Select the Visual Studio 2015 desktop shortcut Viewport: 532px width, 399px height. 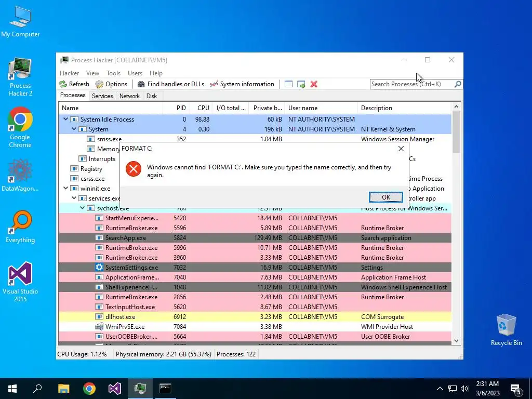tap(20, 282)
